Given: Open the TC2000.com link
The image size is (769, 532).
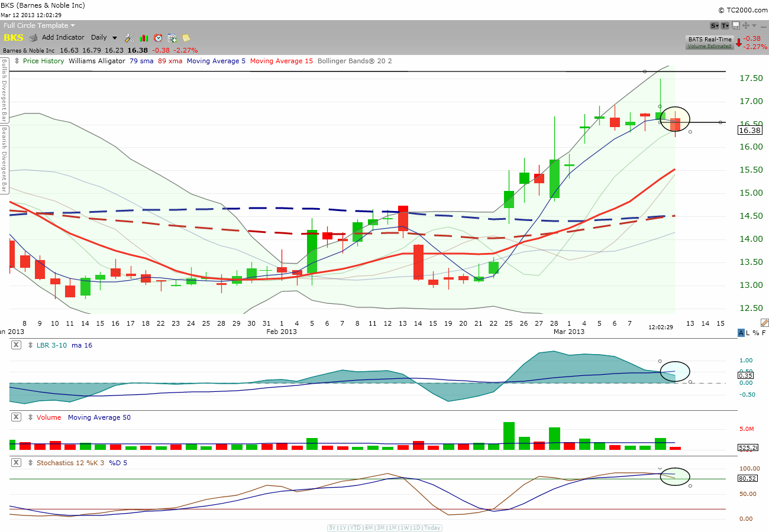Looking at the screenshot, I should tap(742, 10).
